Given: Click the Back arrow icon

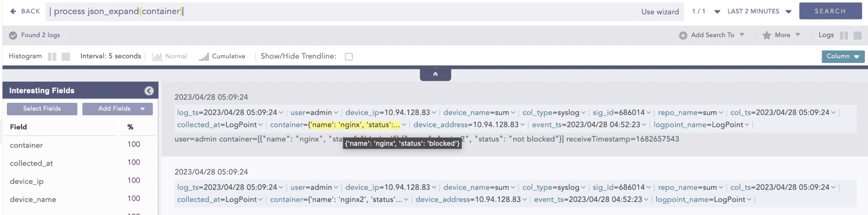Looking at the screenshot, I should coord(13,11).
